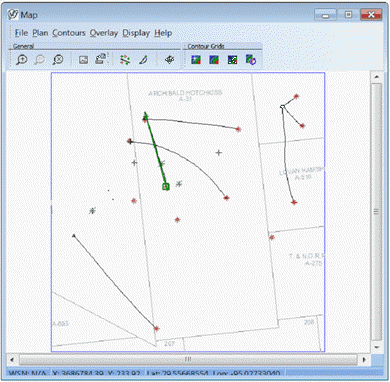Open the printer/export toolbar icon
The image size is (390, 382).
pos(101,59)
